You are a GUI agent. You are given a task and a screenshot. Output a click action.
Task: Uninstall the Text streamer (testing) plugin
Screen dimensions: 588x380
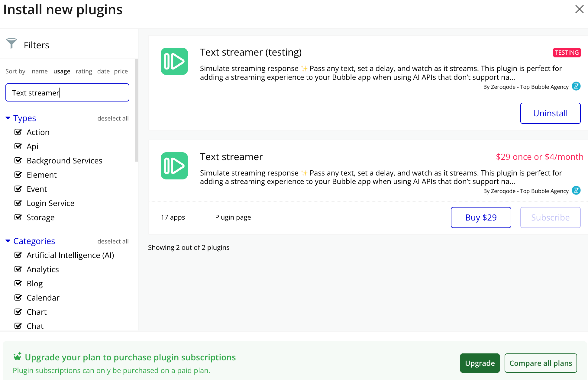550,113
